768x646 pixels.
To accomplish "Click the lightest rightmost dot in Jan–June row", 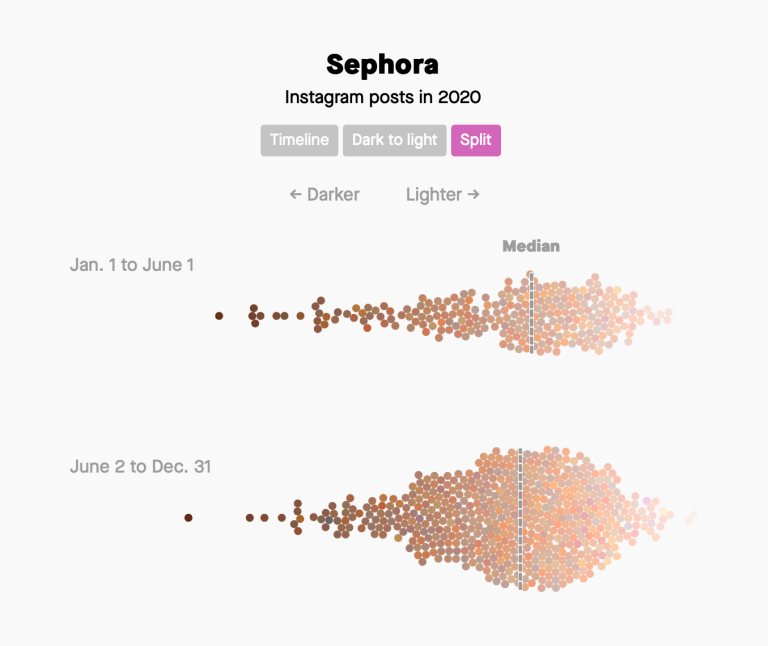I will (x=669, y=314).
